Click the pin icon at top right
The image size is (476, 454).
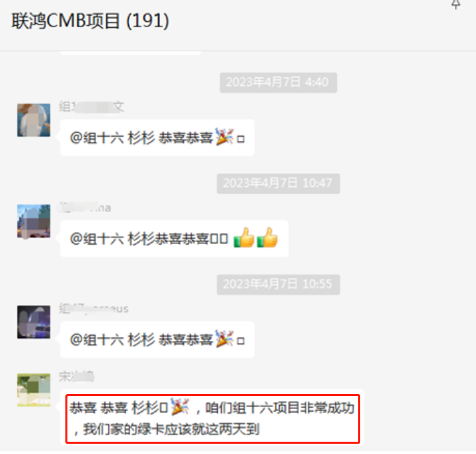(x=456, y=4)
